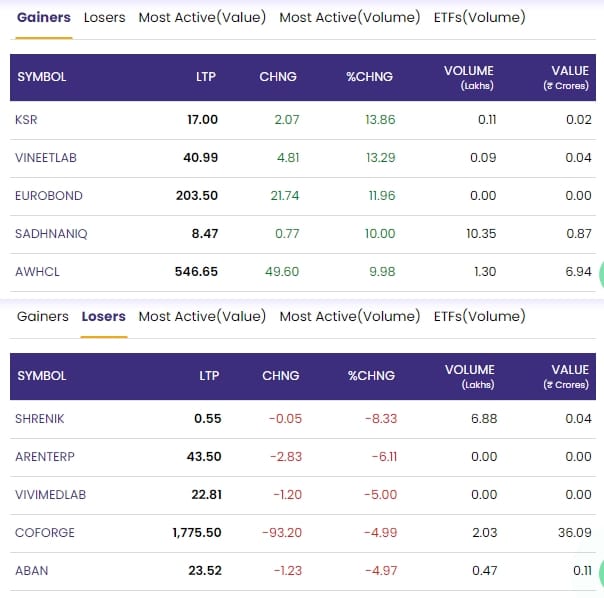604x598 pixels.
Task: Open SADHNANIQ stock details
Action: [51, 234]
